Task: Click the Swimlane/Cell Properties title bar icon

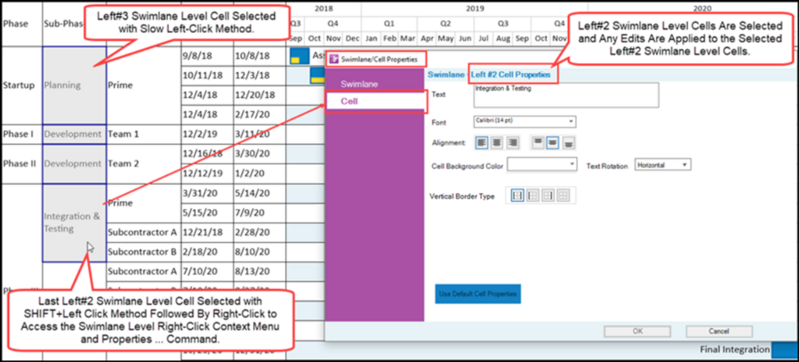Action: (334, 59)
